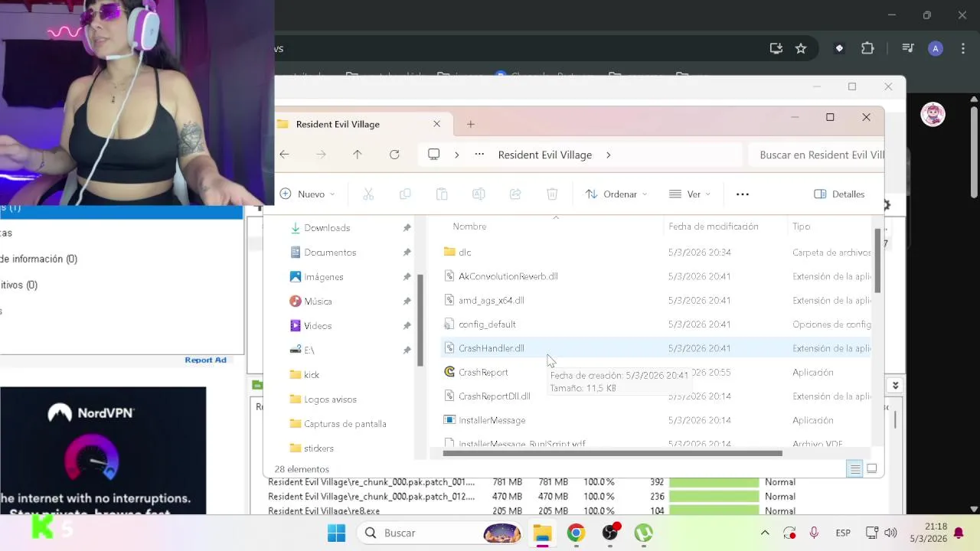The image size is (980, 551).
Task: Show hidden tray icons chevron
Action: (x=764, y=533)
